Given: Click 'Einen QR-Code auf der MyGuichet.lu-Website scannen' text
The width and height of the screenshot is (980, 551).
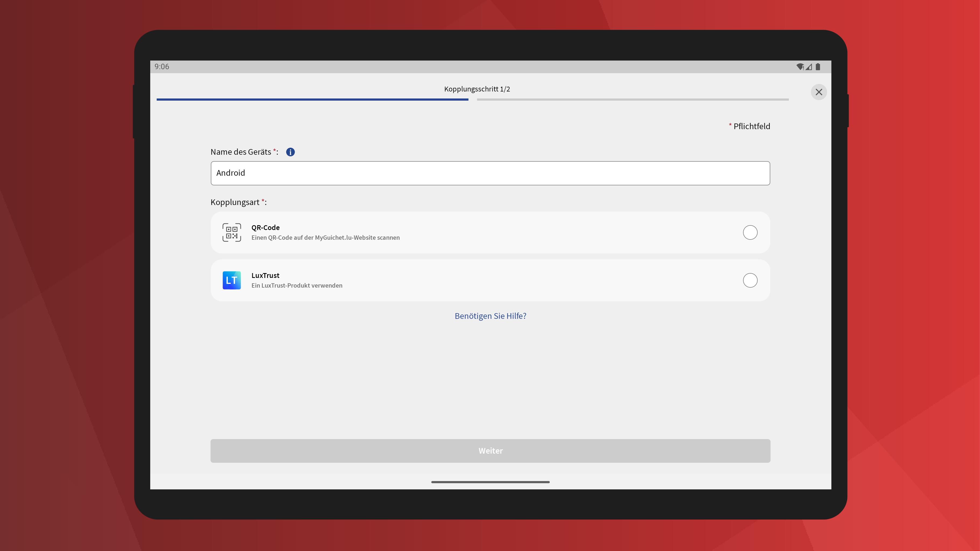Looking at the screenshot, I should point(326,238).
